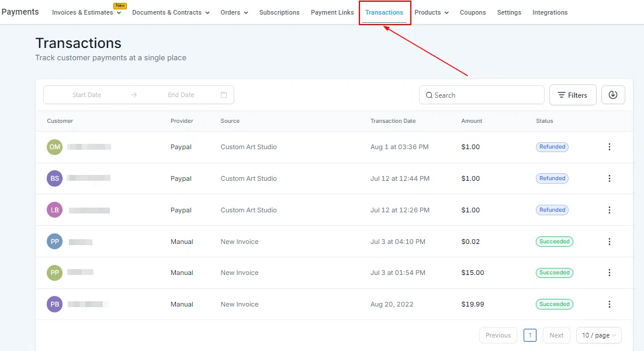
Task: Click PP avatar in $15.00 row
Action: coord(54,273)
